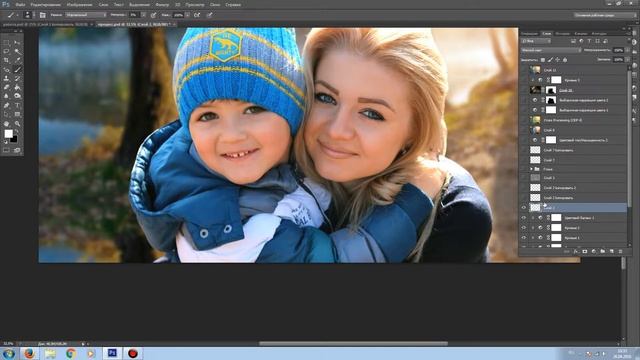Switch to the Каналы panel tab
Viewport: 640px width, 360px height.
pyautogui.click(x=580, y=33)
